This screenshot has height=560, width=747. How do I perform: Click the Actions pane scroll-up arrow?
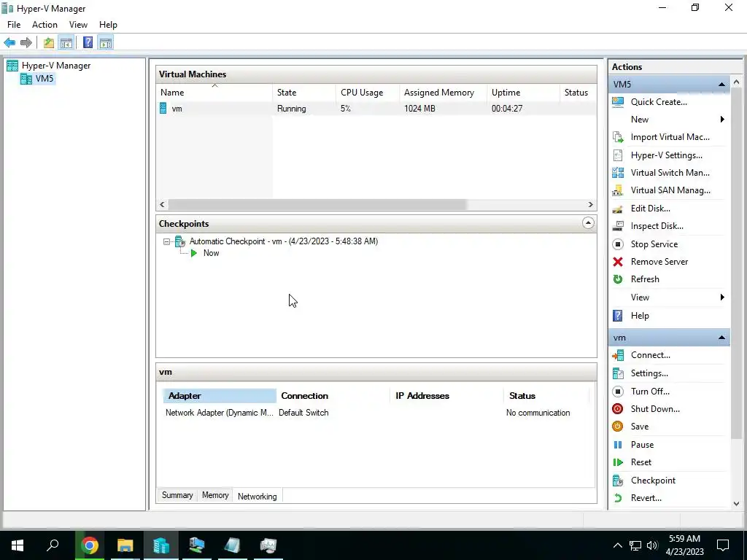737,82
